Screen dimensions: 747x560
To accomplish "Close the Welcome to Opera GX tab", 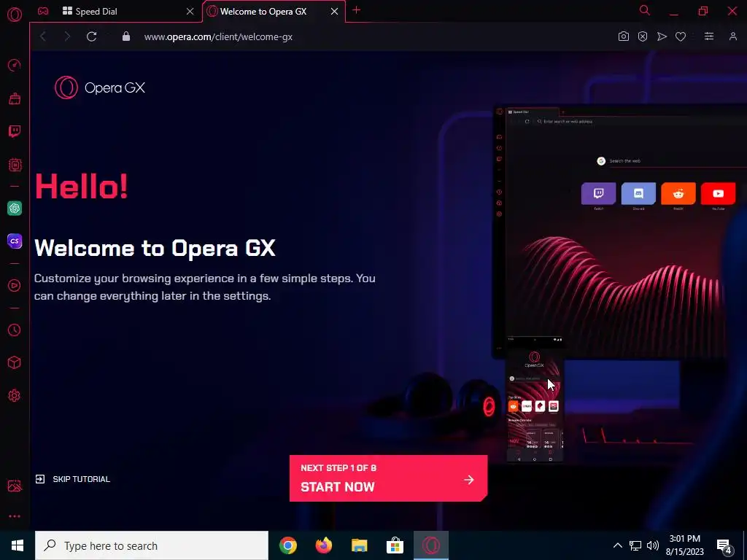I will coord(334,12).
